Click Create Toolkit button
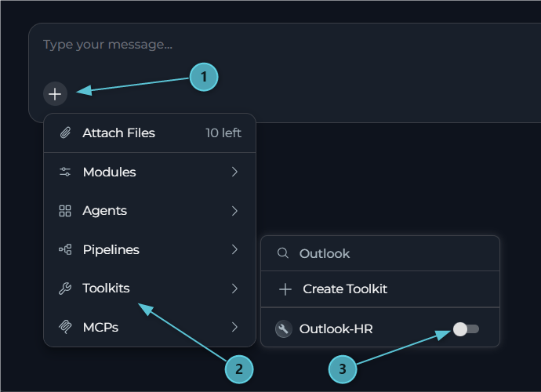Image resolution: width=541 pixels, height=392 pixels. tap(380, 289)
